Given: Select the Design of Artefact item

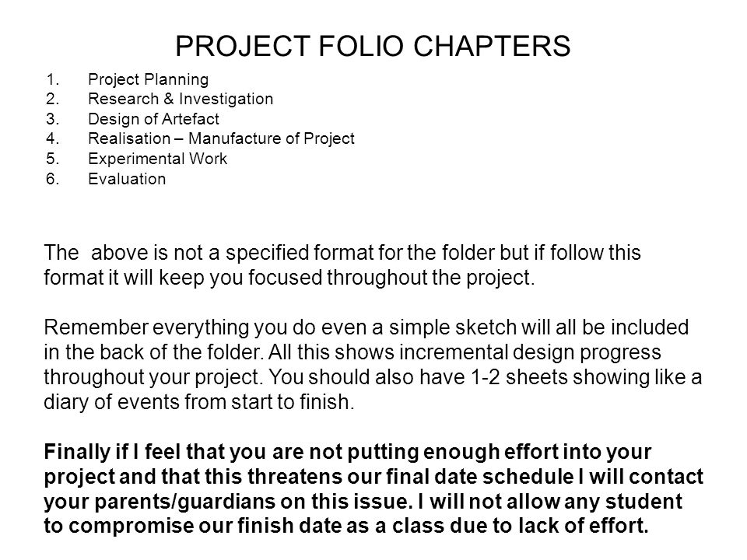Looking at the screenshot, I should click(x=153, y=118).
